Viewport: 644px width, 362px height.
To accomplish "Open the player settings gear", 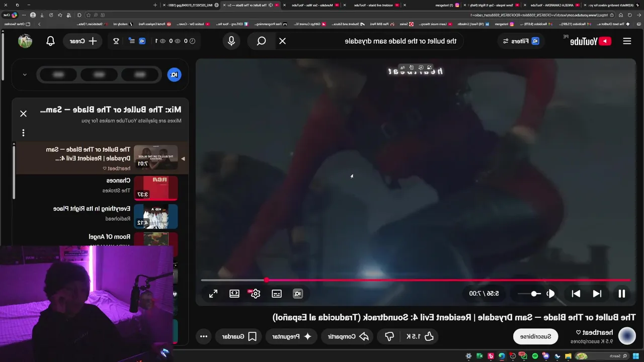I will click(x=255, y=294).
